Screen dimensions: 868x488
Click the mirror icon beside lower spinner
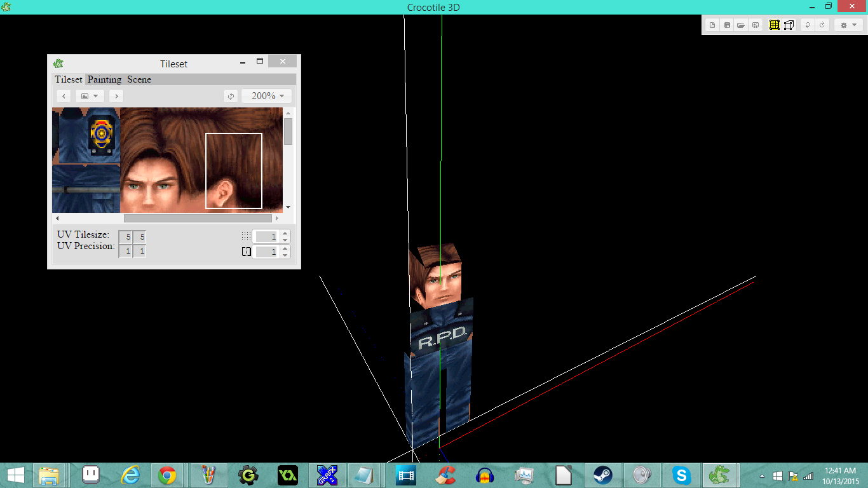[247, 252]
